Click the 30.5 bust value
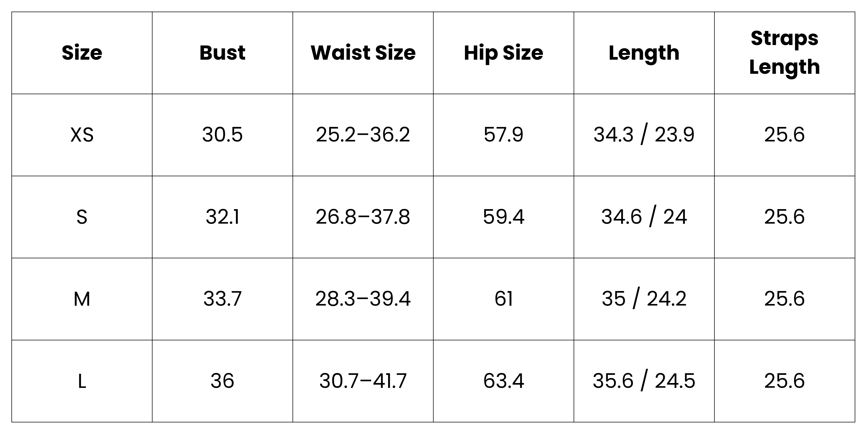 click(222, 135)
